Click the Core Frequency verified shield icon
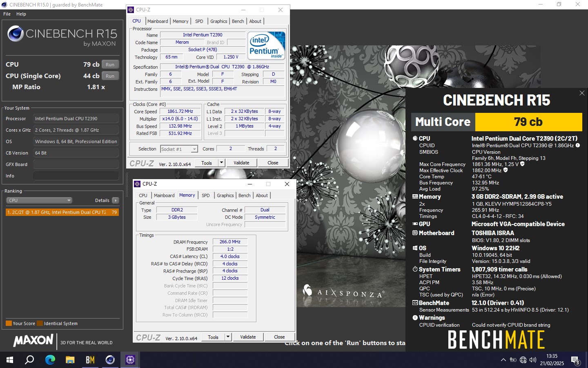588x368 pixels. [522, 164]
